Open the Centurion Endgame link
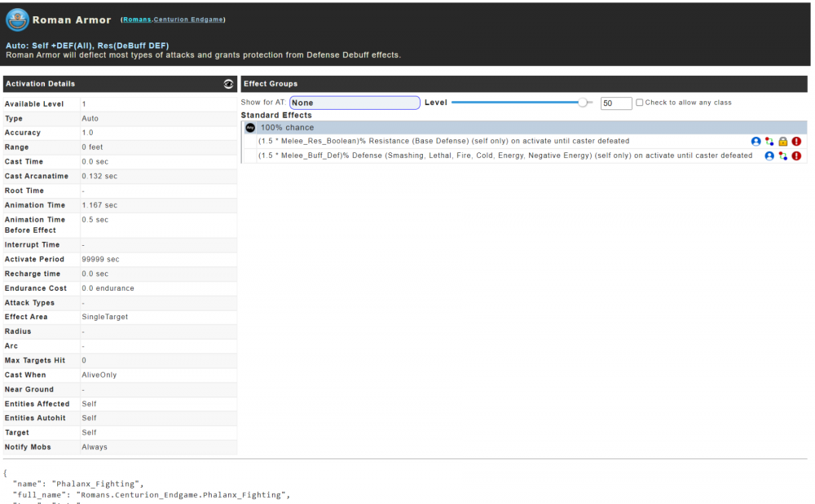 tap(192, 20)
